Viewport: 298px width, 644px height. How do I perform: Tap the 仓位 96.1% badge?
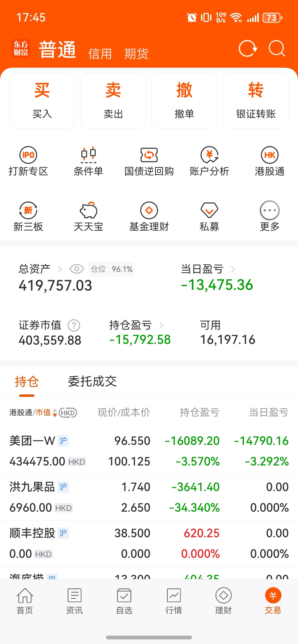click(112, 269)
